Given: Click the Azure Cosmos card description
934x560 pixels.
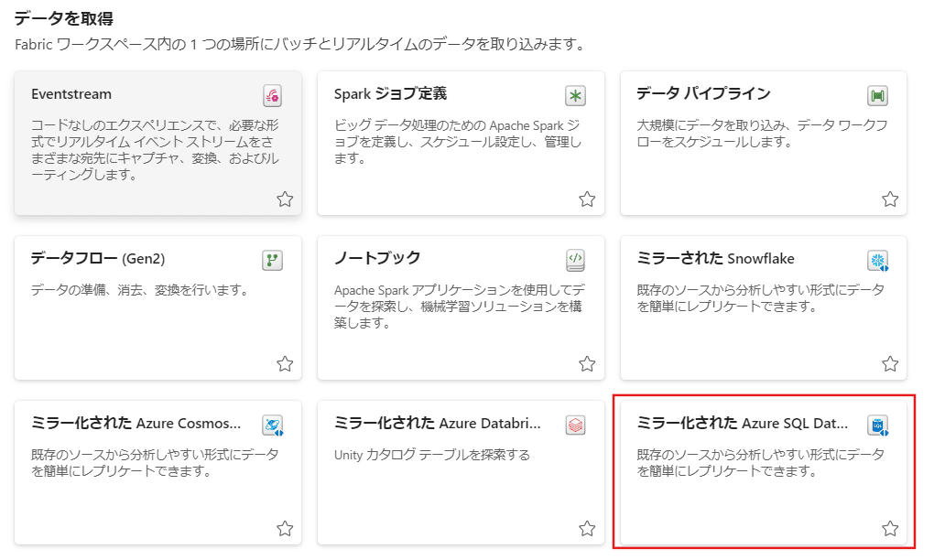Looking at the screenshot, I should click(x=155, y=463).
